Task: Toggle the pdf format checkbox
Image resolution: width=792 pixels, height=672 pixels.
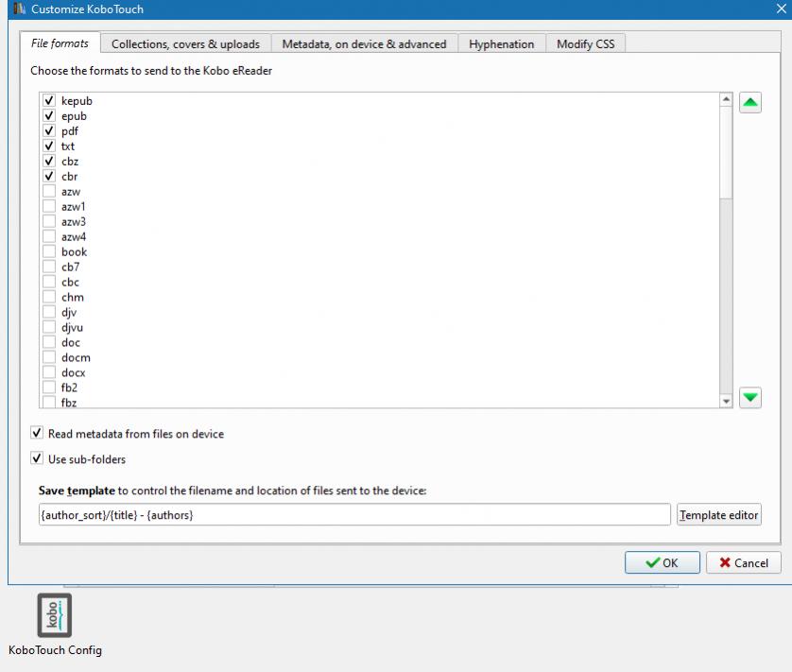Action: (x=49, y=130)
